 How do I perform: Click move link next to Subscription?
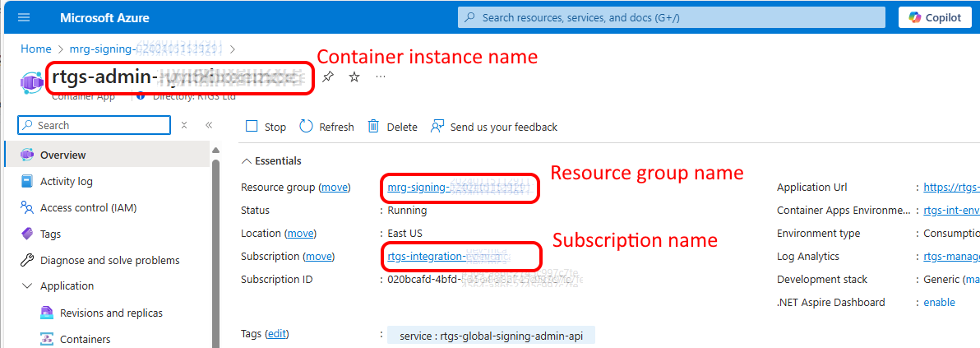[x=319, y=256]
